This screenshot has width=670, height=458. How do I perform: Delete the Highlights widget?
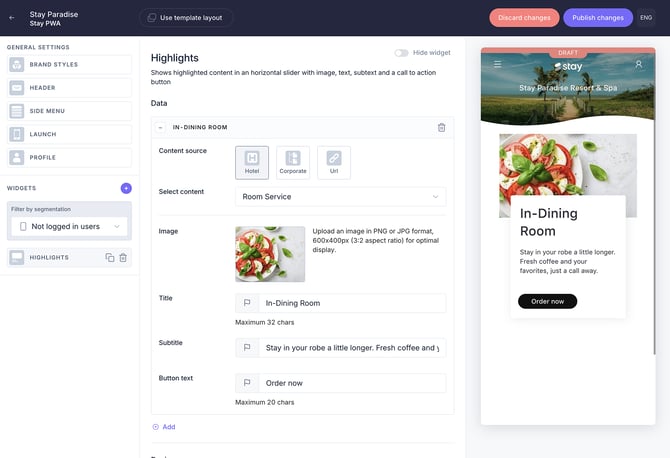(123, 258)
